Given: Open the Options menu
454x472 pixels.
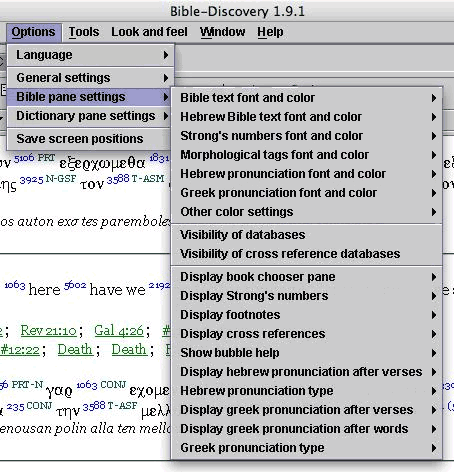Looking at the screenshot, I should [x=33, y=32].
